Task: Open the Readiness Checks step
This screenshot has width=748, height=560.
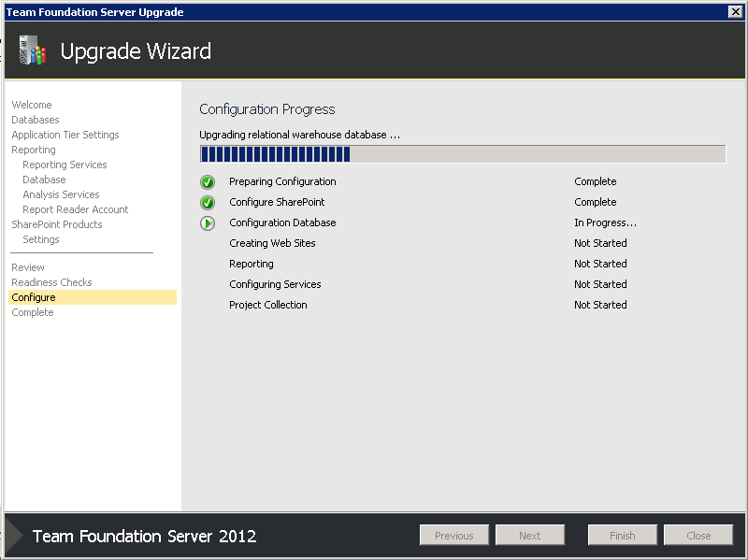Action: (51, 282)
